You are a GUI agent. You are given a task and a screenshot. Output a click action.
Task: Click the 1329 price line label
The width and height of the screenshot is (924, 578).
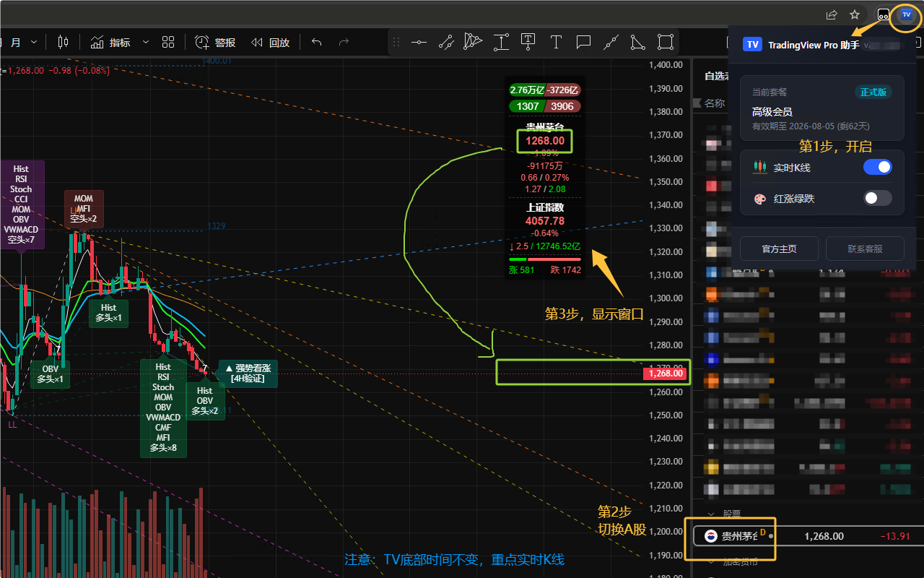pyautogui.click(x=217, y=226)
